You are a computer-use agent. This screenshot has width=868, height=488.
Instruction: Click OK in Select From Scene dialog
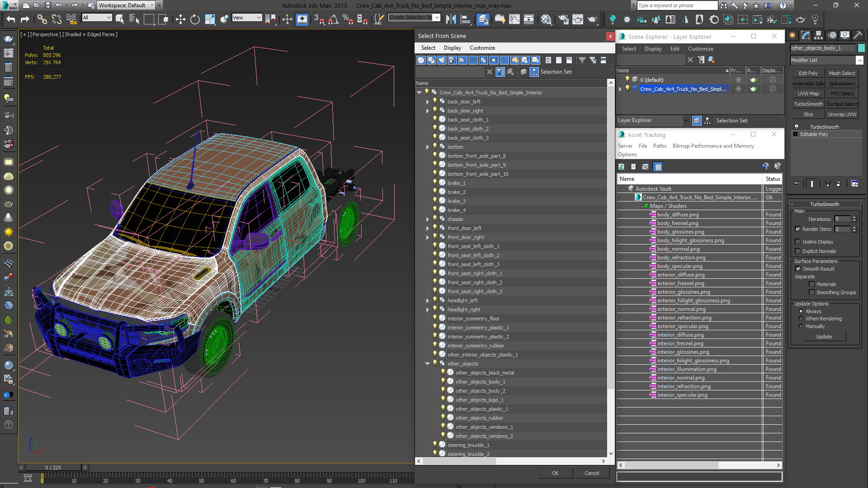pos(556,473)
